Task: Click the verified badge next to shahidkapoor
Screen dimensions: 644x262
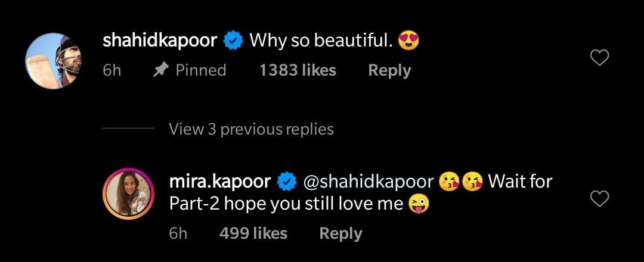Action: click(x=233, y=41)
